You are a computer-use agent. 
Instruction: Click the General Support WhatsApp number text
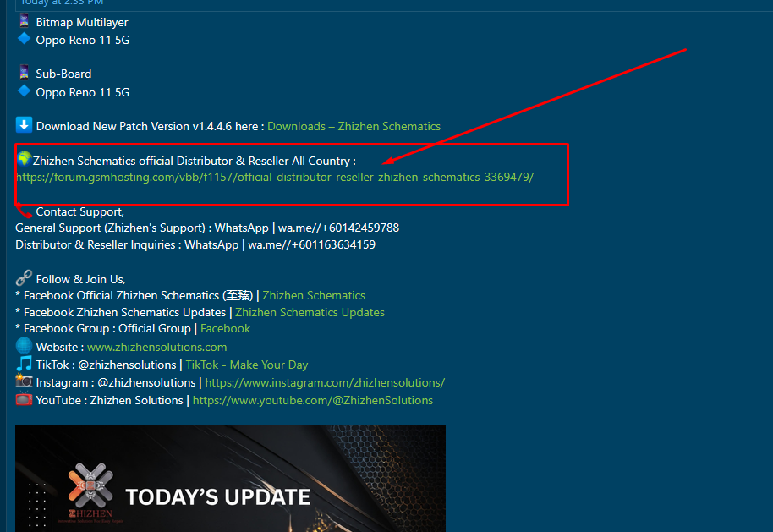(338, 228)
